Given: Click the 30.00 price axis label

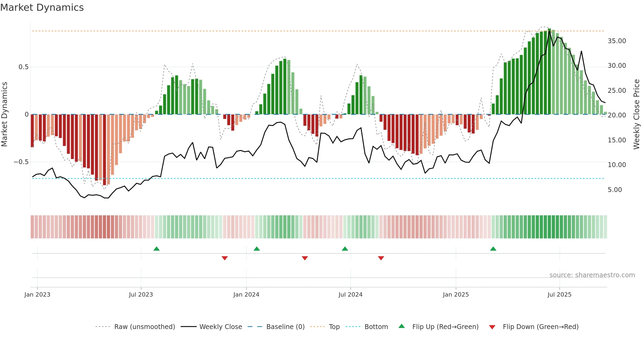Looking at the screenshot, I should pos(617,65).
